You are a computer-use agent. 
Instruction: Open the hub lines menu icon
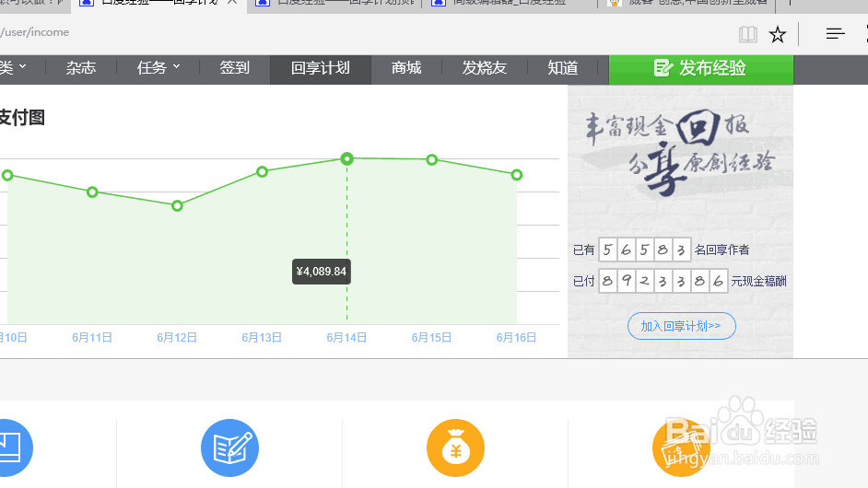click(836, 34)
